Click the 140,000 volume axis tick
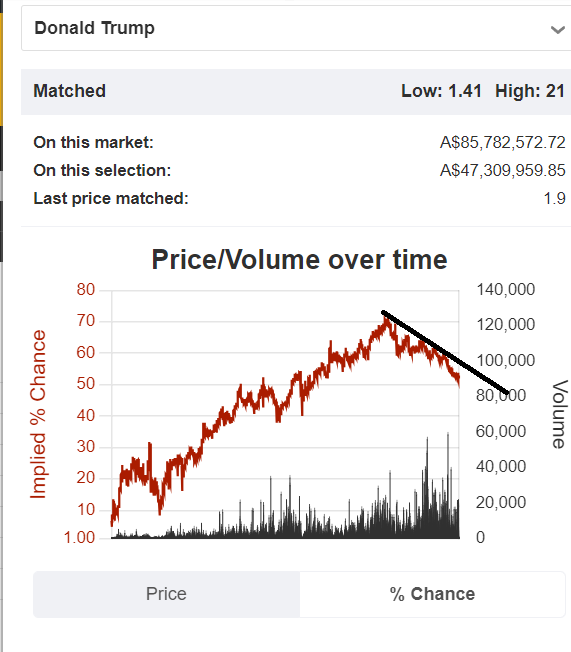This screenshot has height=652, width=571. (506, 289)
